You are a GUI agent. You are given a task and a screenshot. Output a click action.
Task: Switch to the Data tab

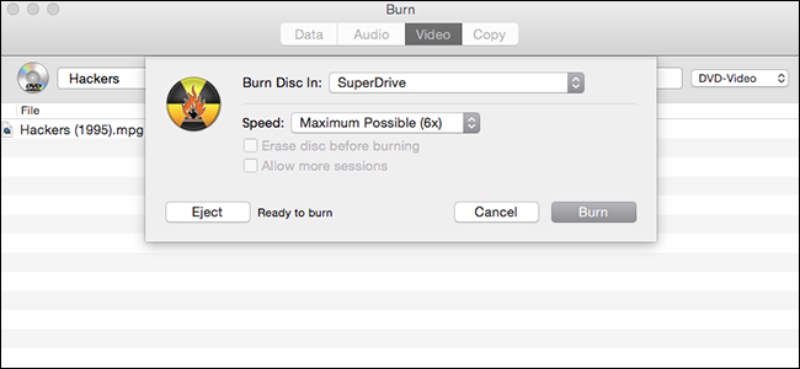(309, 35)
